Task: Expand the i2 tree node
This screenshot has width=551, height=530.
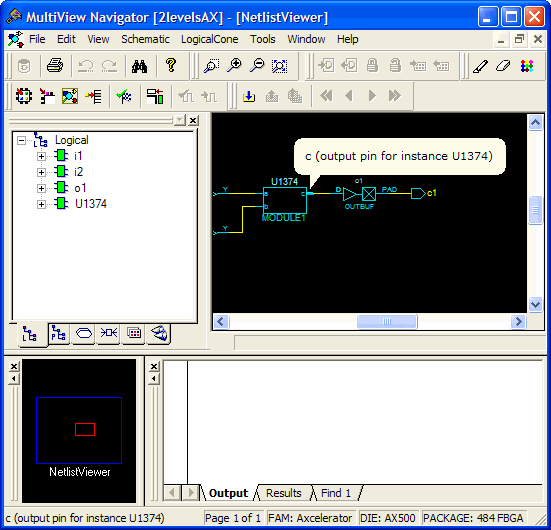Action: coord(41,172)
